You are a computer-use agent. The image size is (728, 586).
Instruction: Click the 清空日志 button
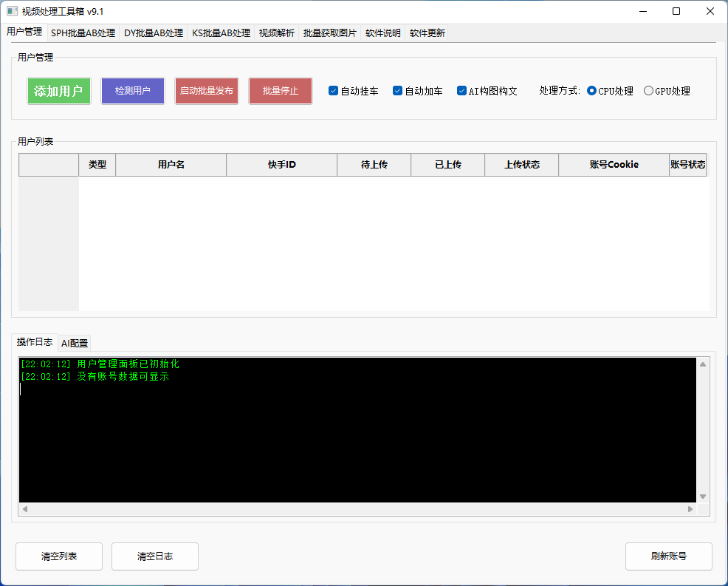click(x=155, y=556)
